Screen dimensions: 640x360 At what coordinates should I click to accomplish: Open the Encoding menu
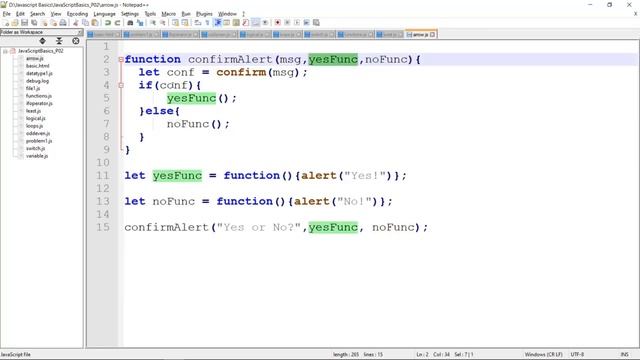pos(77,14)
